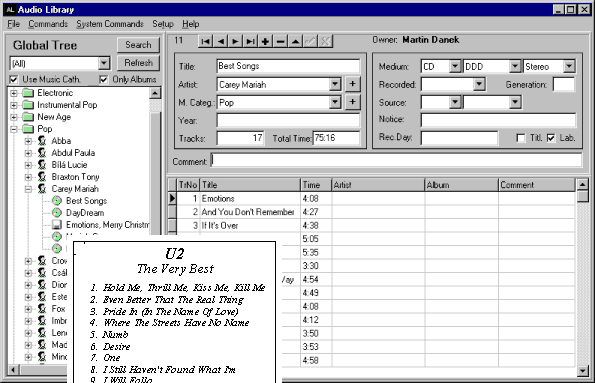Image resolution: width=595 pixels, height=383 pixels.
Task: Uncheck Only Albums checkbox
Action: click(104, 80)
